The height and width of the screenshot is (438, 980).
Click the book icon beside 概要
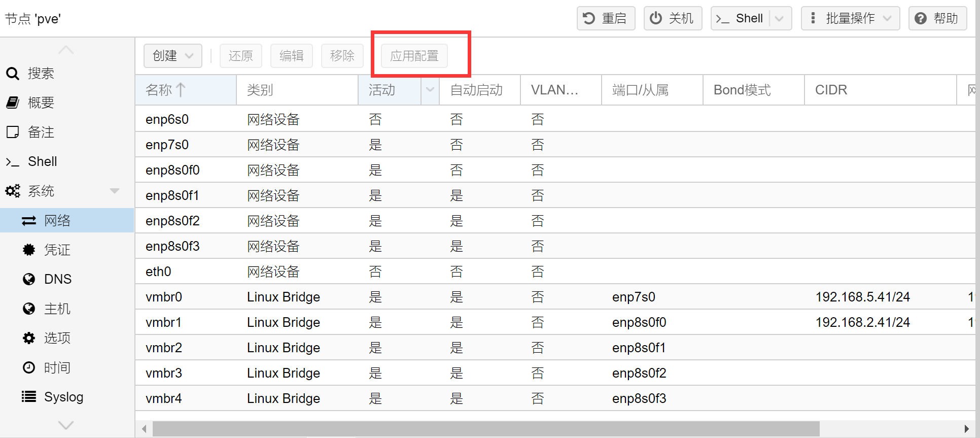[x=13, y=103]
